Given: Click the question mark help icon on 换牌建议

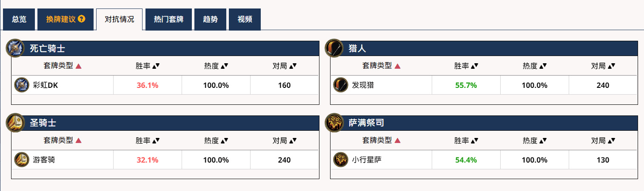Looking at the screenshot, I should [x=82, y=19].
